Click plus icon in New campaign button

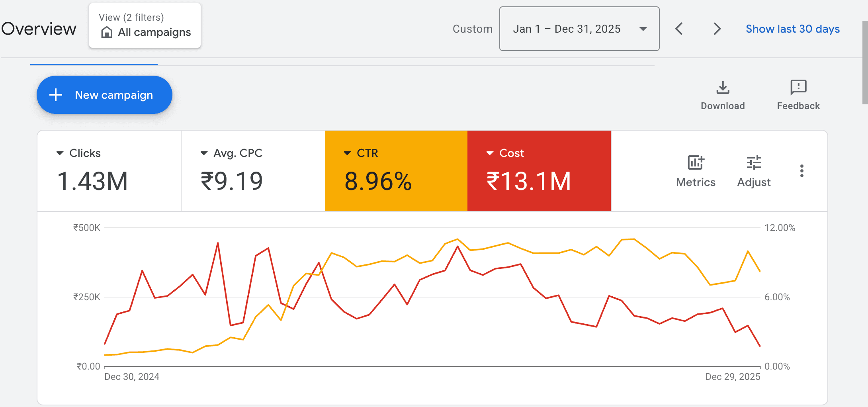coord(56,95)
